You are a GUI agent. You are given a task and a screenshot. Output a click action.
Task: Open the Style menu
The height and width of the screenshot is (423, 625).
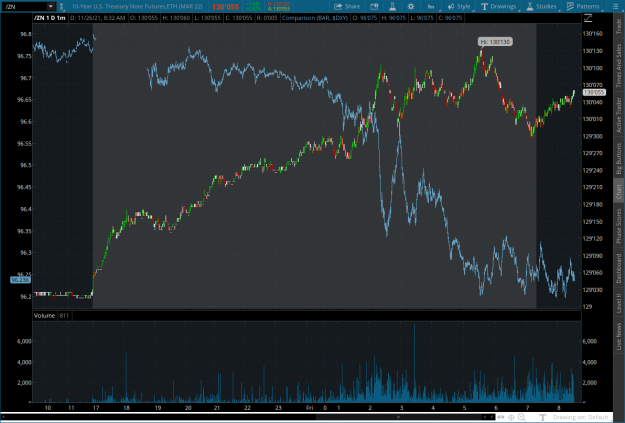459,6
